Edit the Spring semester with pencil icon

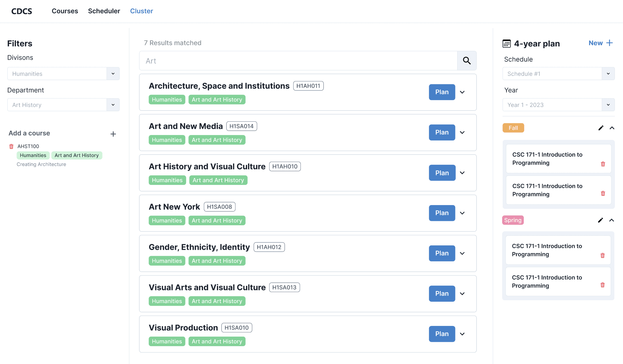pos(601,220)
